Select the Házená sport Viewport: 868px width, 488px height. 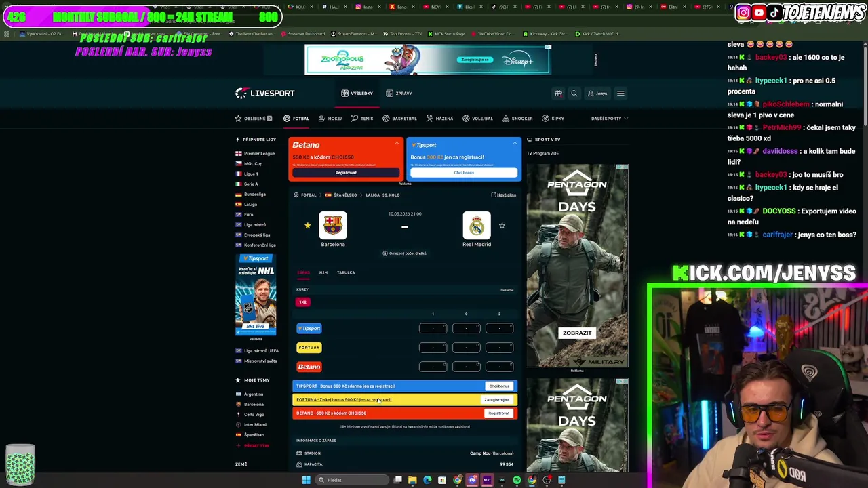coord(439,119)
